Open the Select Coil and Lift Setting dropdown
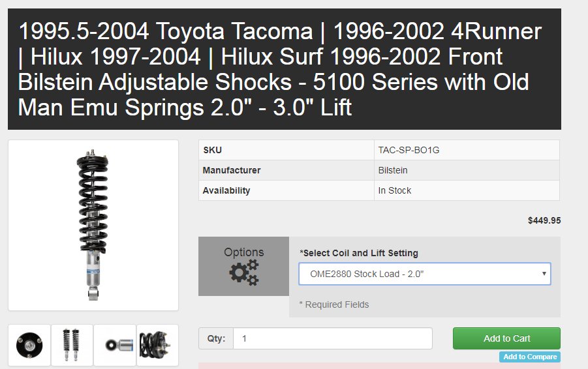588x369 pixels. point(424,274)
